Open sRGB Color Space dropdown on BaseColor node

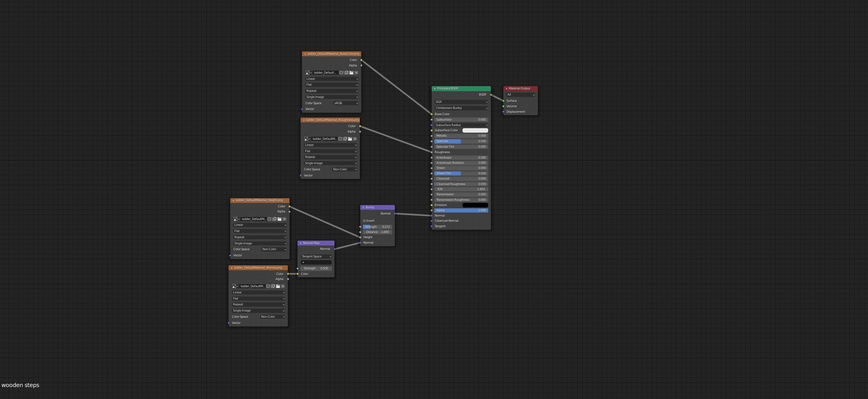point(346,103)
